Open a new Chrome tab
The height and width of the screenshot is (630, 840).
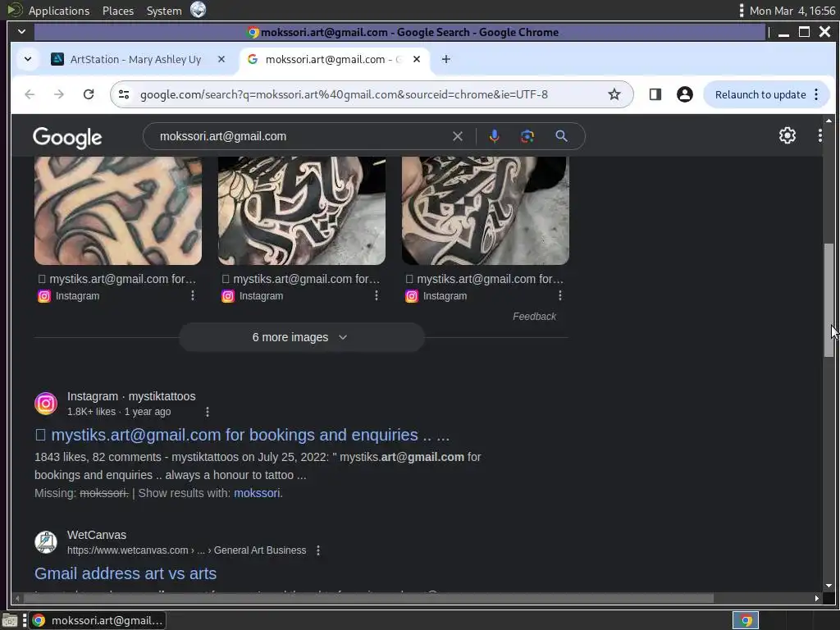click(x=445, y=59)
